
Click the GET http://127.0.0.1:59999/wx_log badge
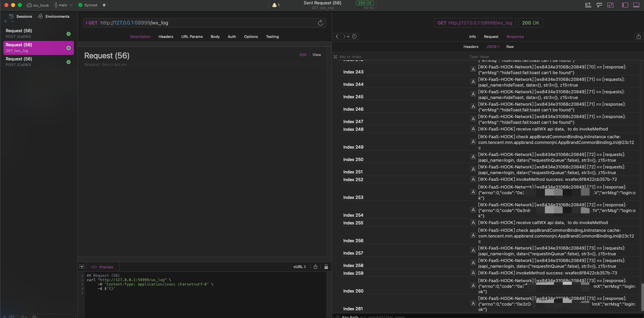click(475, 23)
